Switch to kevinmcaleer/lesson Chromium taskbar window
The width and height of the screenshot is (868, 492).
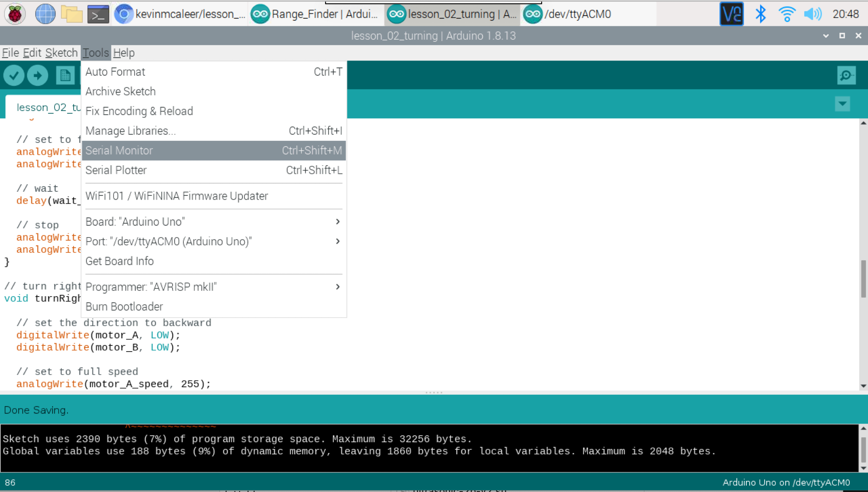click(180, 14)
